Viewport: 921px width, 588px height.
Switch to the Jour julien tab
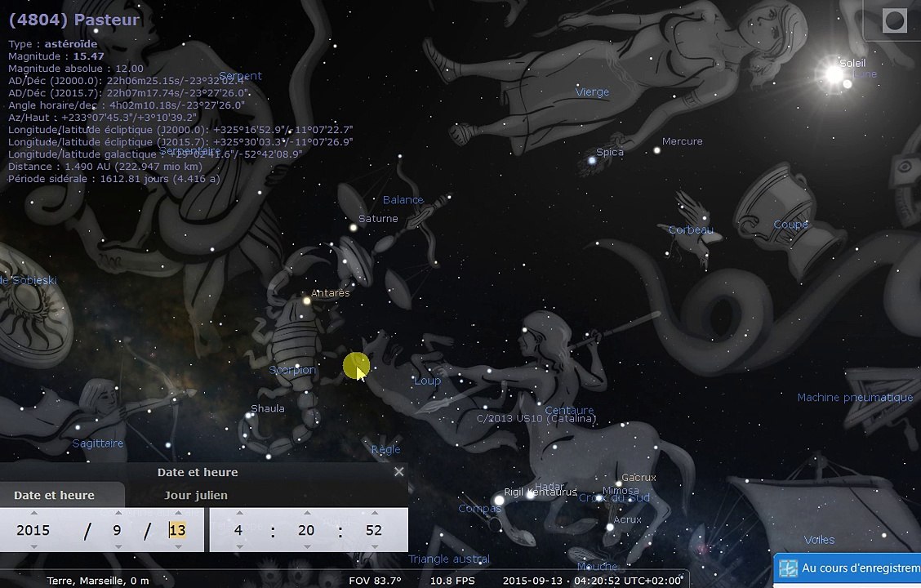196,495
